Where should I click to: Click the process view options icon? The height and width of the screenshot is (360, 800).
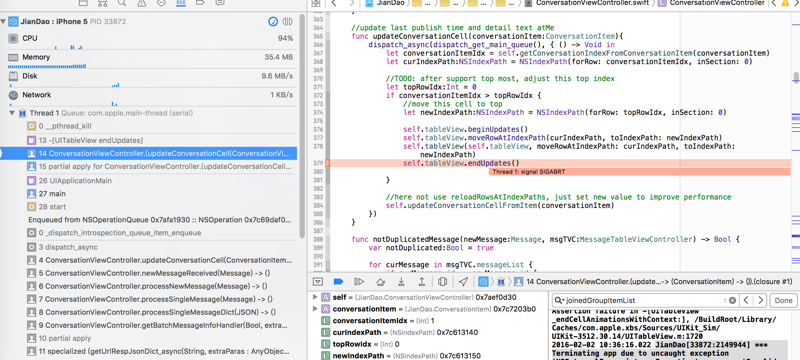click(x=288, y=22)
